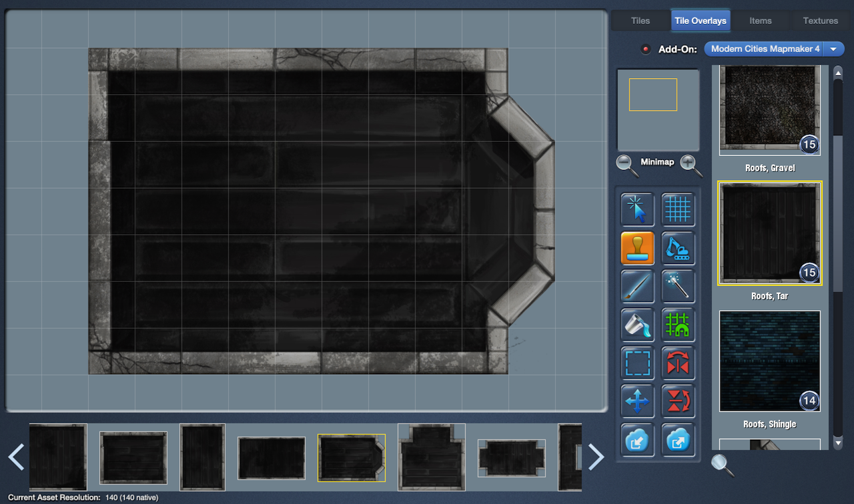Image resolution: width=854 pixels, height=504 pixels.
Task: Open the Modern Cities Mapmaker 4 dropdown
Action: pyautogui.click(x=774, y=49)
